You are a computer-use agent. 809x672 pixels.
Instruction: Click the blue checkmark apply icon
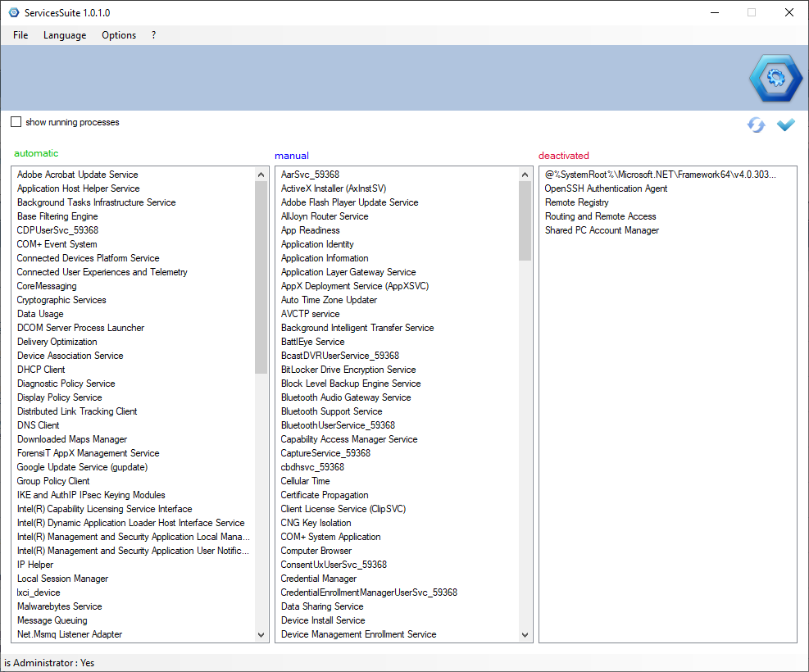[x=786, y=125]
